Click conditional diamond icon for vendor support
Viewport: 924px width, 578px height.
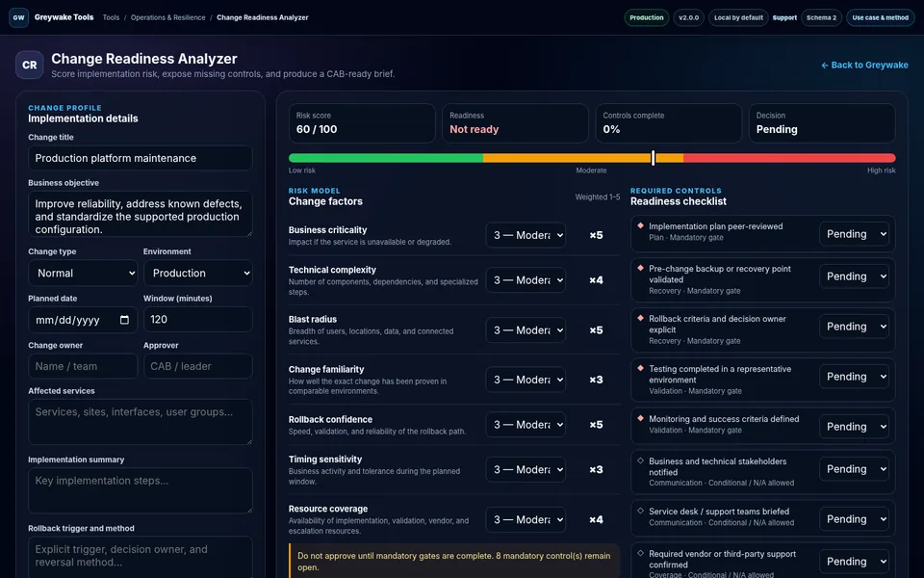641,553
